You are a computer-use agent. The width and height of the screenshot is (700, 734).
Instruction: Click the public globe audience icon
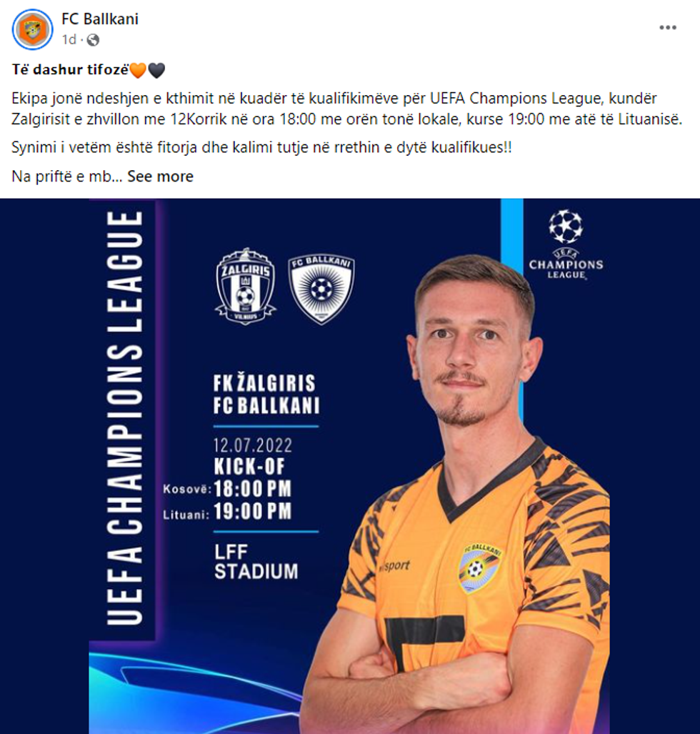click(93, 40)
